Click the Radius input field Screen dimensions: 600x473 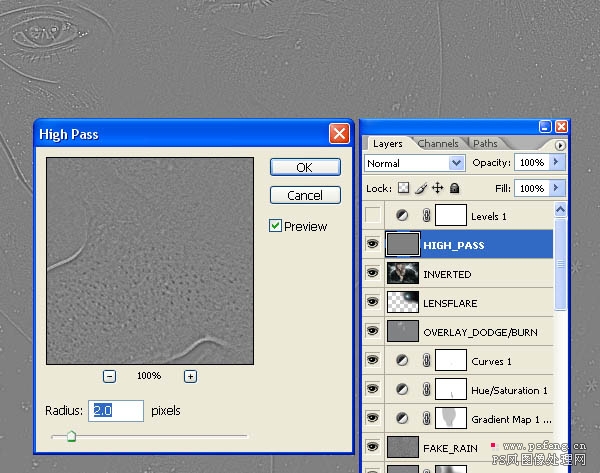pyautogui.click(x=116, y=411)
